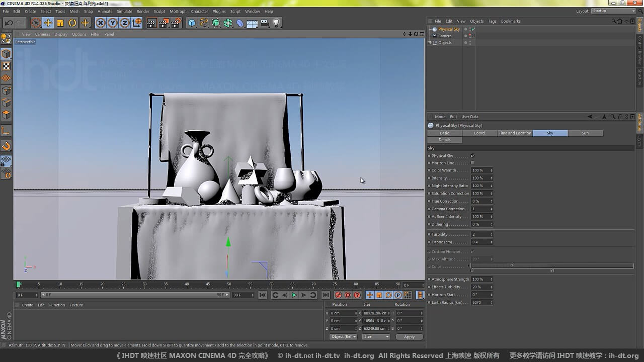The image size is (644, 362).
Task: Click the Cube primitive icon
Action: point(192,23)
